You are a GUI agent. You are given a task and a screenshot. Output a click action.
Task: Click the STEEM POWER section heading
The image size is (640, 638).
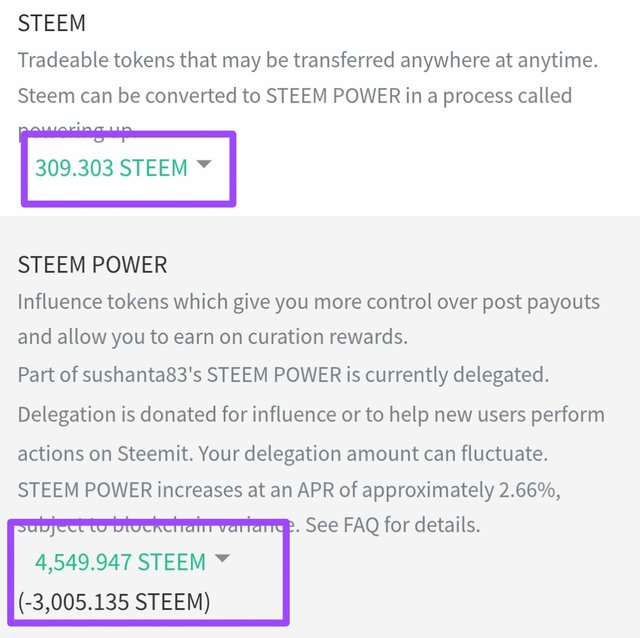coord(92,265)
